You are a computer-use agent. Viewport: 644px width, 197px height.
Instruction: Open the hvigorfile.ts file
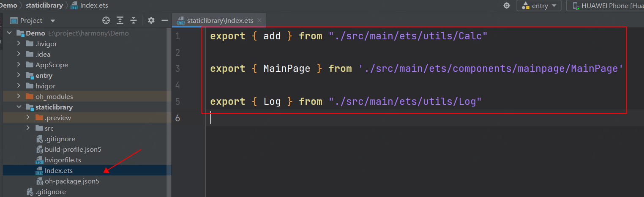[63, 160]
